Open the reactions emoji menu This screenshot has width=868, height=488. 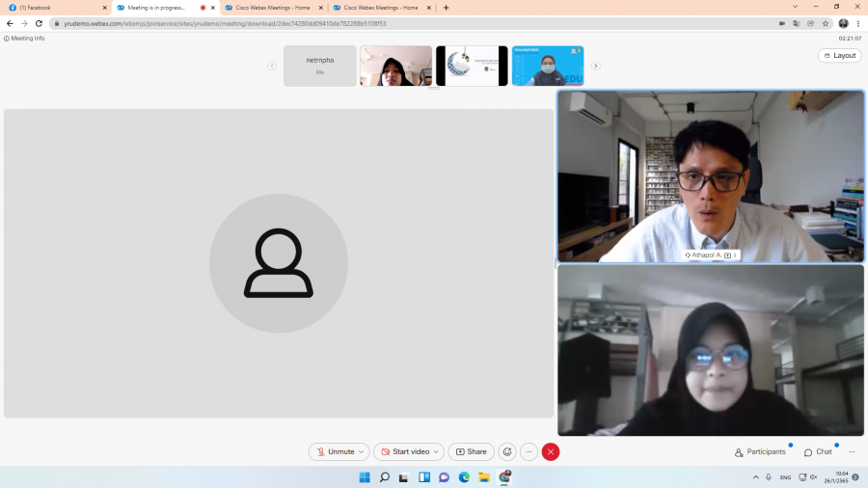tap(507, 451)
